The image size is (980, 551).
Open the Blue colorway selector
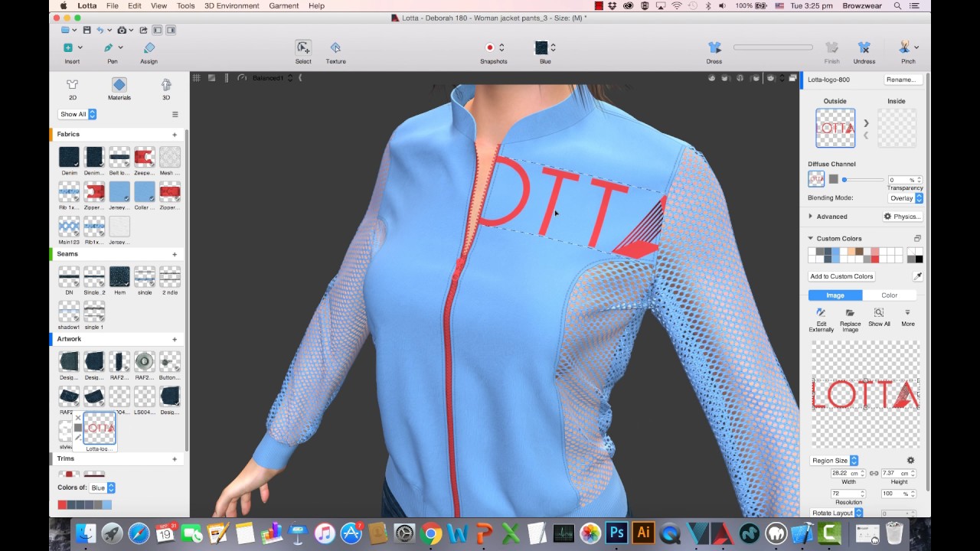coord(545,48)
